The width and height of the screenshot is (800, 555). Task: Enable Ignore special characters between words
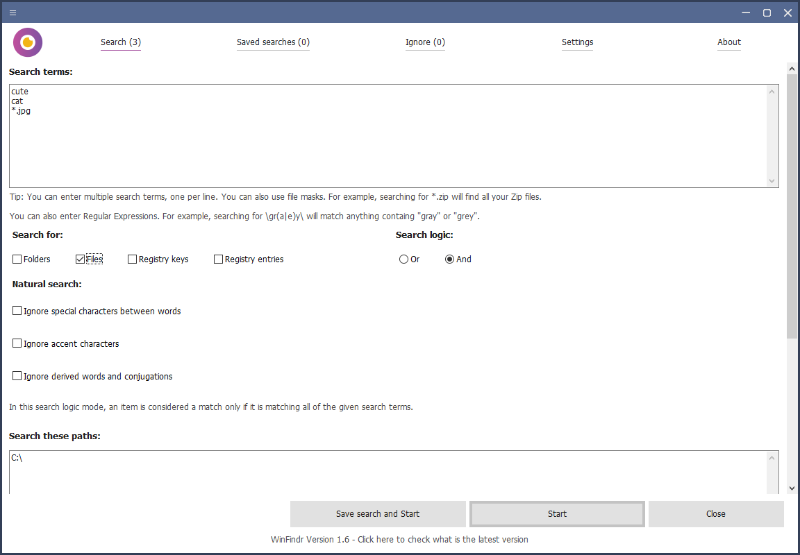(17, 311)
